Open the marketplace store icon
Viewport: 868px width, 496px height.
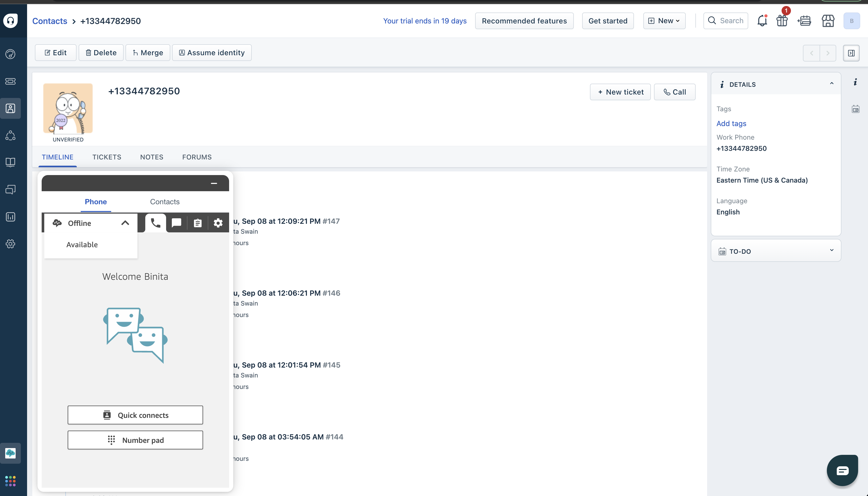point(828,21)
